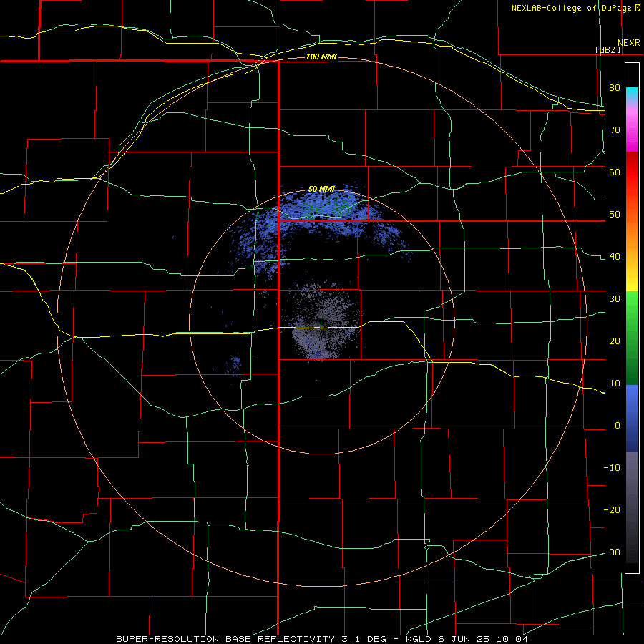This screenshot has height=644, width=644.
Task: Click the radar site marker at the center
Action: pos(321,323)
